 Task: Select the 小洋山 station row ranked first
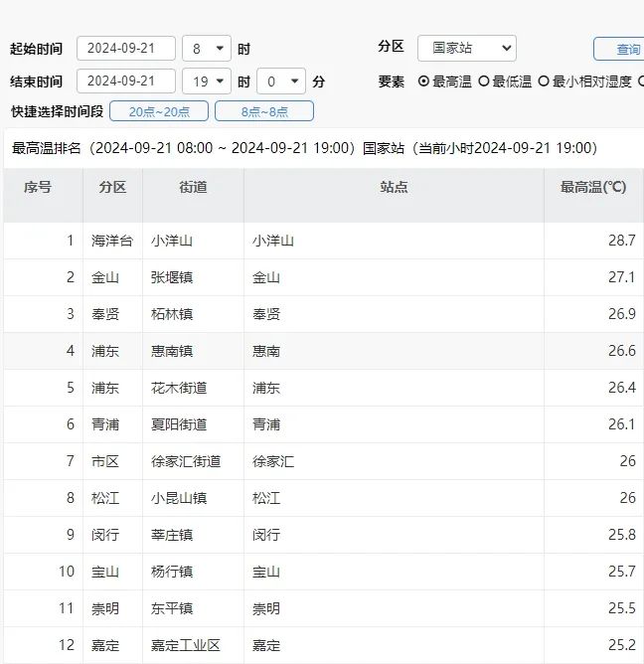273,241
